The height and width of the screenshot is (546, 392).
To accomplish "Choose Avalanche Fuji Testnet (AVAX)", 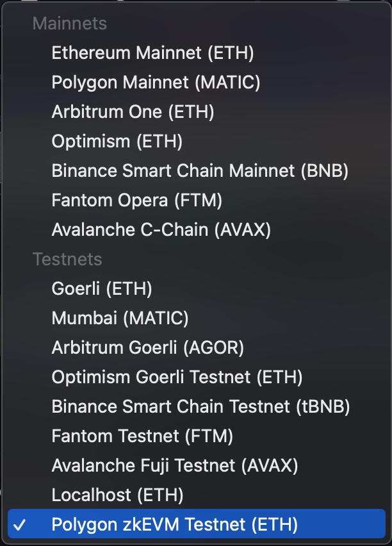I will pos(174,465).
